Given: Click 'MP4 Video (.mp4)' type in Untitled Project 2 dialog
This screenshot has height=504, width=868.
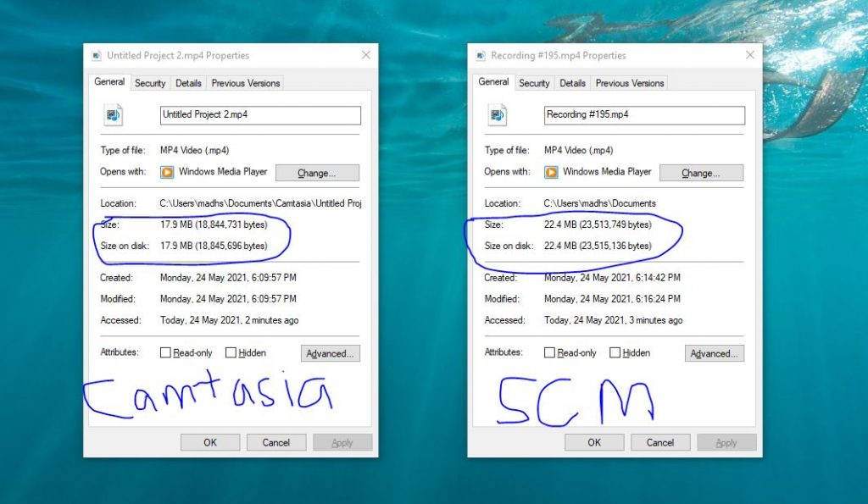Looking at the screenshot, I should pyautogui.click(x=194, y=151).
